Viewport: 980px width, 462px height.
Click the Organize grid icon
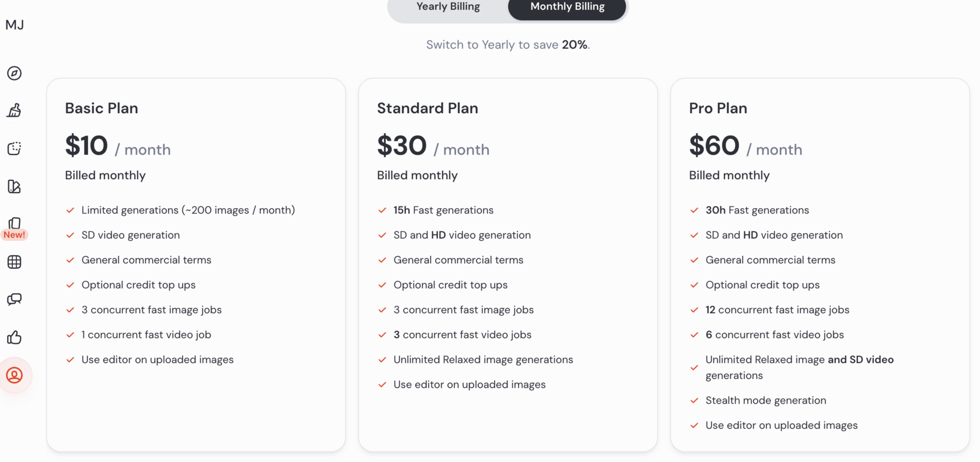coord(15,262)
